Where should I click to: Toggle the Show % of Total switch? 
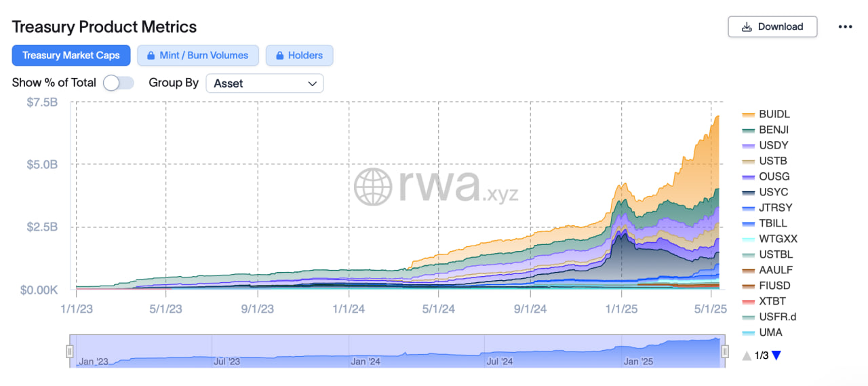pos(119,83)
